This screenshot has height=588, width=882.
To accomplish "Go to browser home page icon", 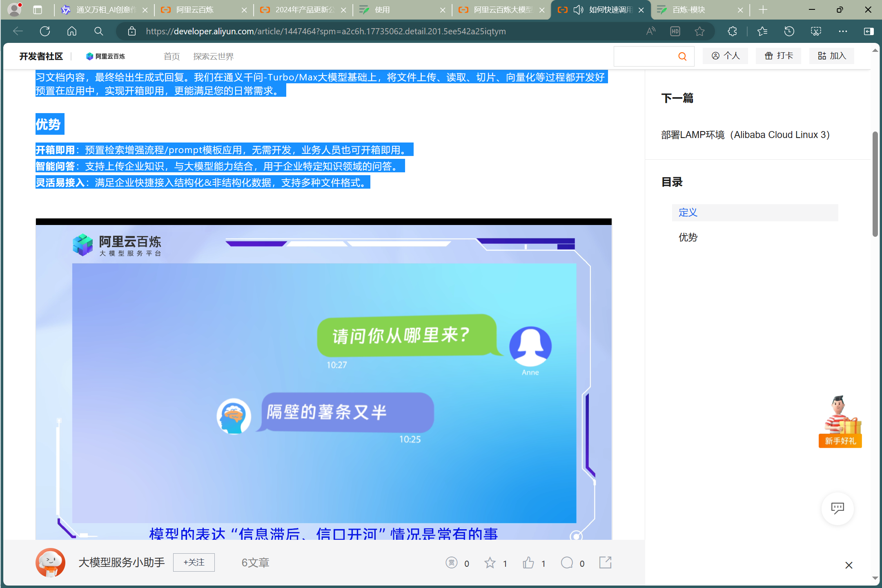I will click(x=72, y=31).
